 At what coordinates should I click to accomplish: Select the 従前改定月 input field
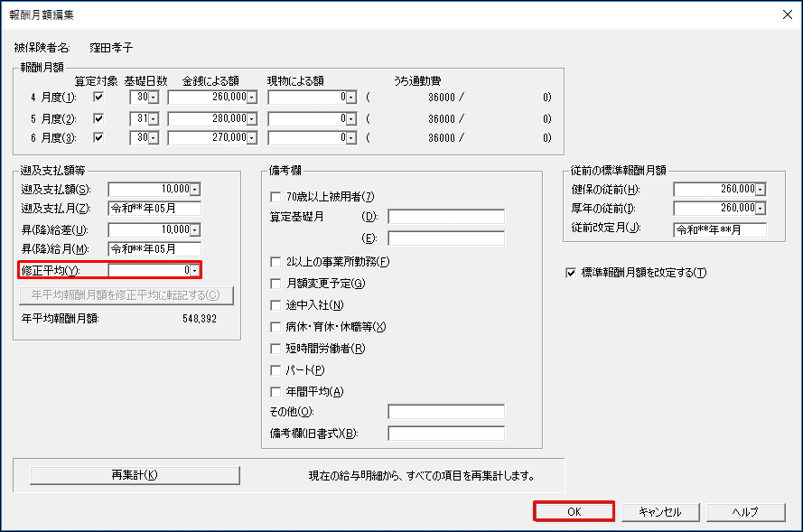(x=719, y=229)
